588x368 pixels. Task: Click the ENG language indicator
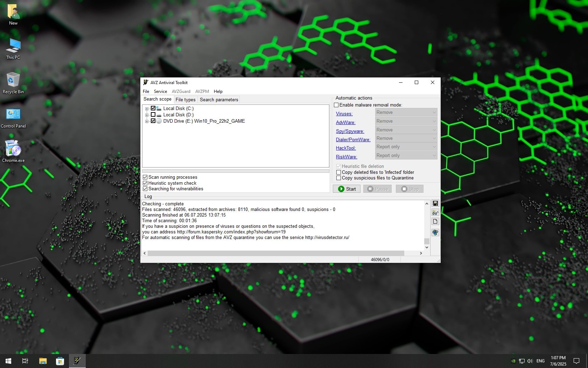coord(540,361)
